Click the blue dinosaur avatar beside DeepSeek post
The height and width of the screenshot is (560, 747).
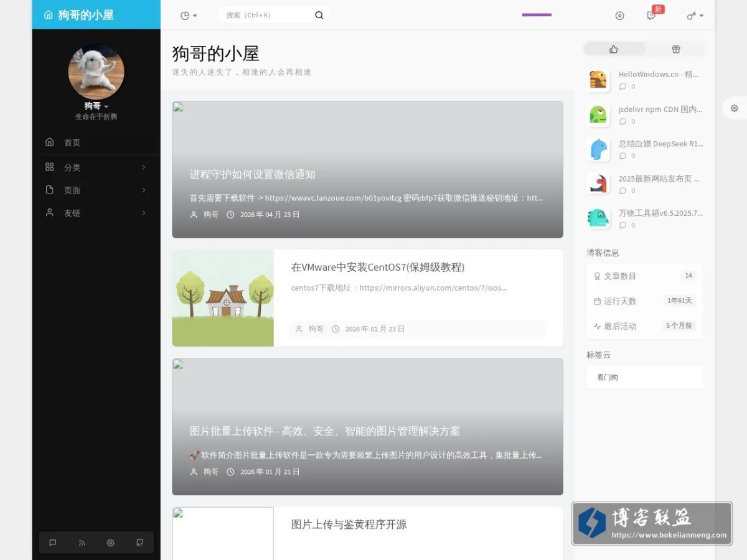[x=598, y=149]
